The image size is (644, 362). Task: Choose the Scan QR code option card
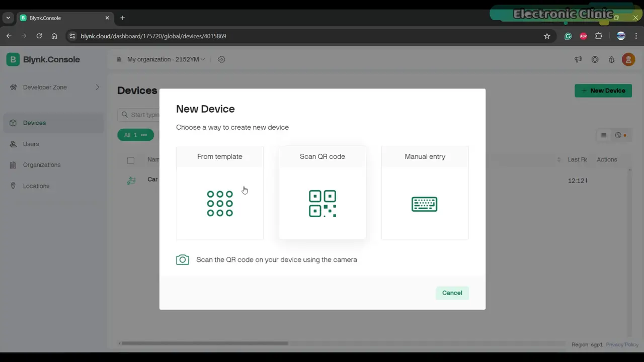[323, 193]
